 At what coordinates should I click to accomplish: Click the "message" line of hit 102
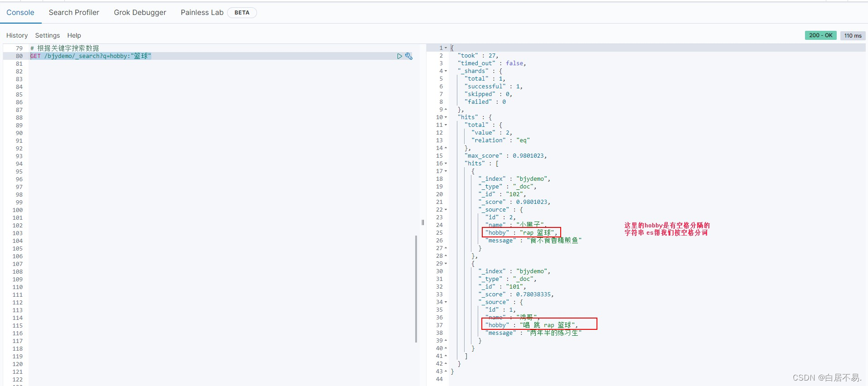tap(533, 241)
